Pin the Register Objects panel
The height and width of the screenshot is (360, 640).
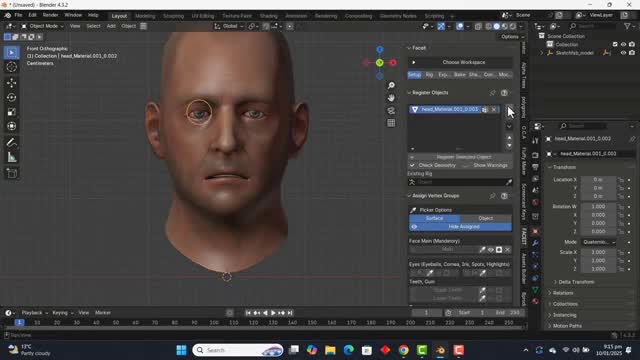(493, 93)
